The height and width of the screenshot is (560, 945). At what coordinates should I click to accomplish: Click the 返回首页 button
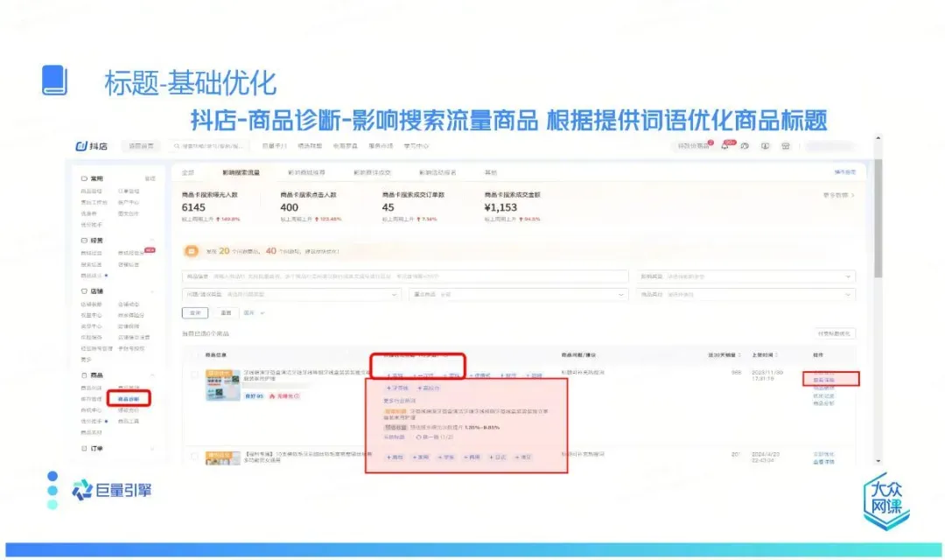click(x=141, y=146)
